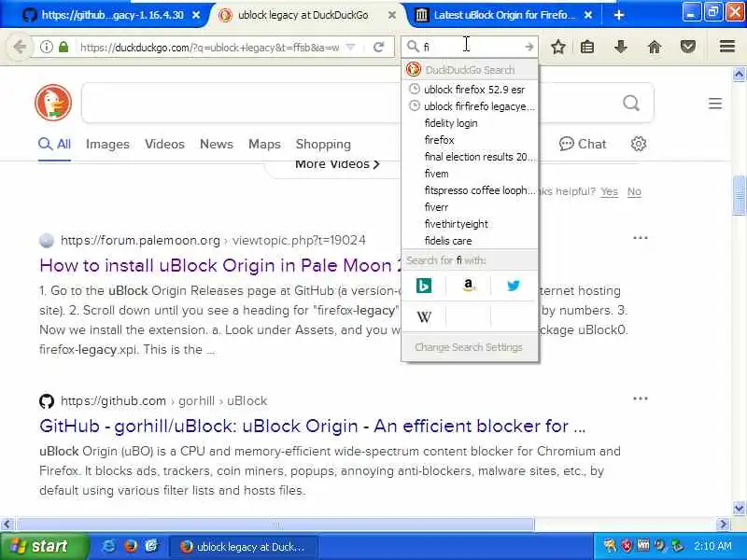This screenshot has height=560, width=747.
Task: Click More Videos link
Action: pyautogui.click(x=337, y=164)
